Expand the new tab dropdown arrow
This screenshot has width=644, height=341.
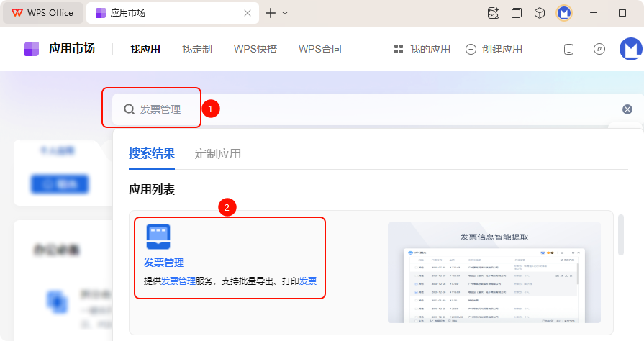pyautogui.click(x=285, y=13)
